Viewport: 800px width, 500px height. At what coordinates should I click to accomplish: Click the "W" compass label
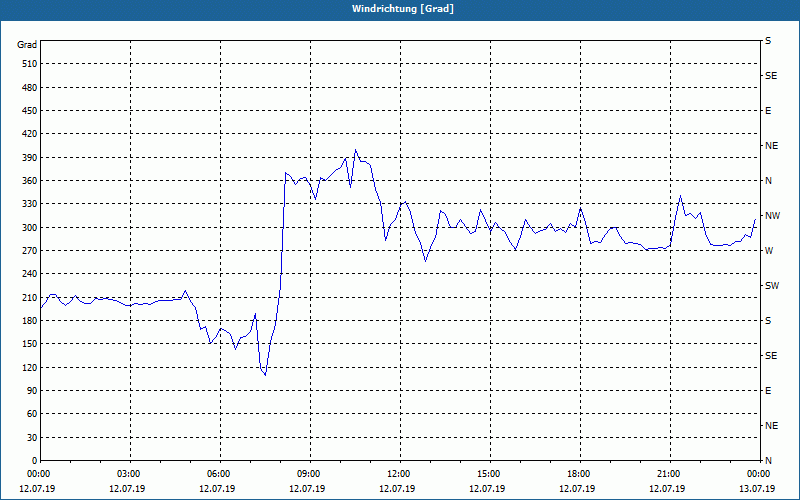click(x=769, y=251)
